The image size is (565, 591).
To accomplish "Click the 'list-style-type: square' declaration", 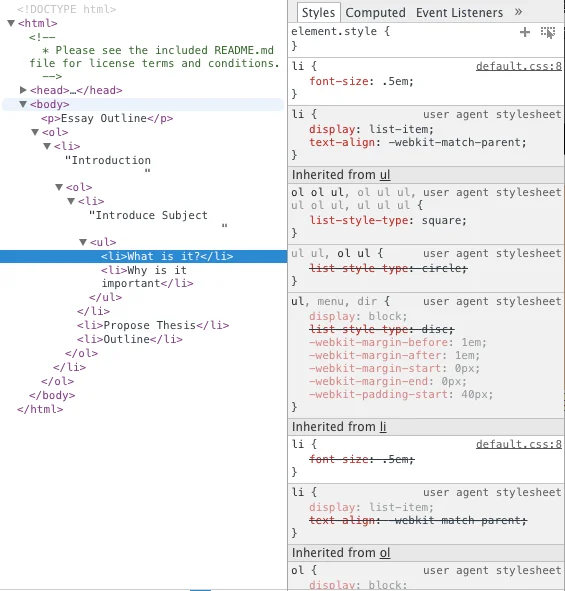I will pos(388,220).
